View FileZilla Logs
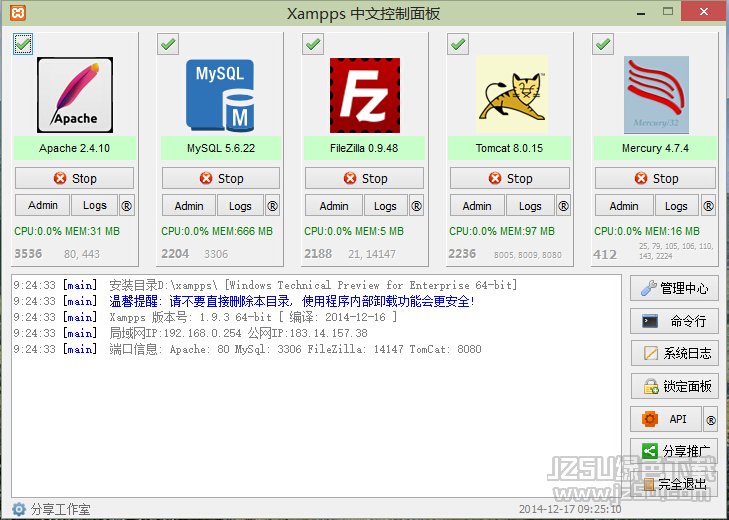The image size is (729, 520). tap(385, 206)
